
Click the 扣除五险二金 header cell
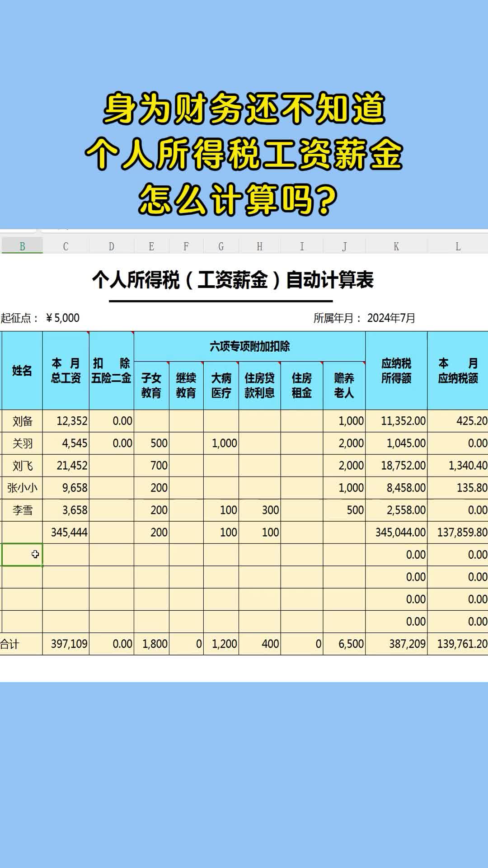click(111, 371)
